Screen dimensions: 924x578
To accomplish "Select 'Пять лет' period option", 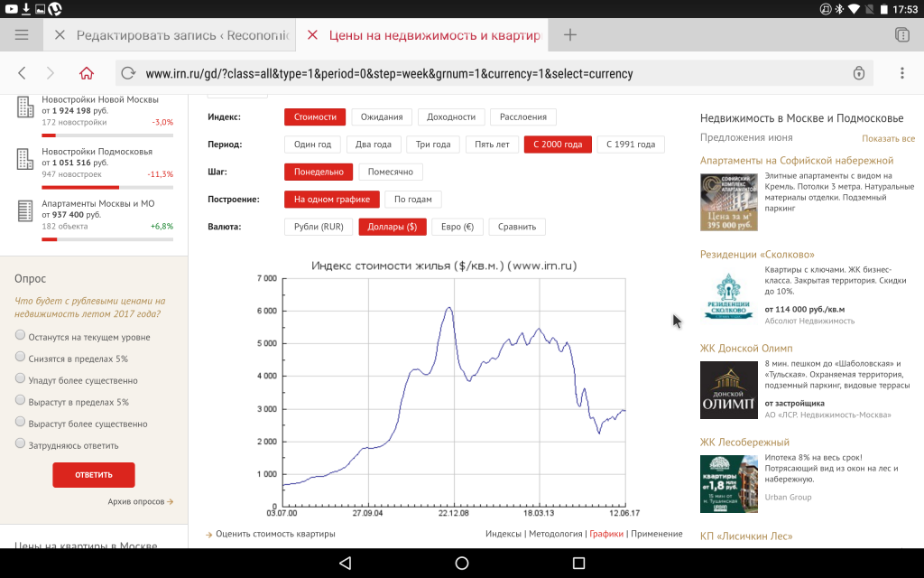I will coord(492,144).
